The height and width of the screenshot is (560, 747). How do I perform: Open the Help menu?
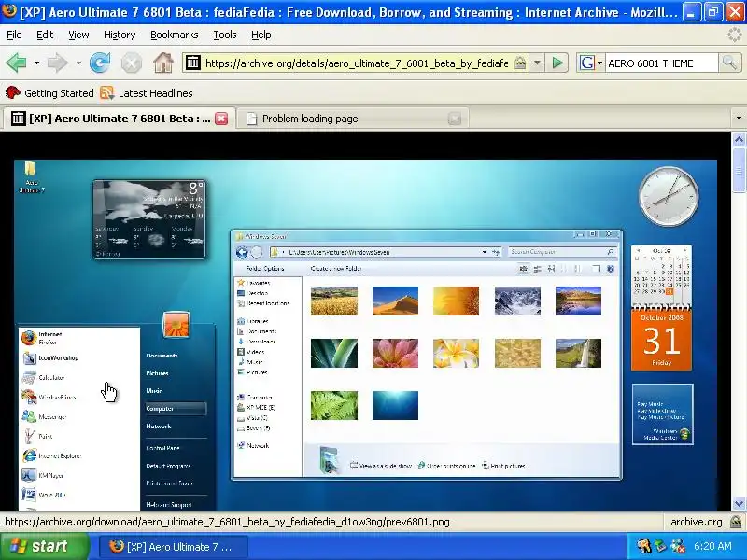(261, 35)
